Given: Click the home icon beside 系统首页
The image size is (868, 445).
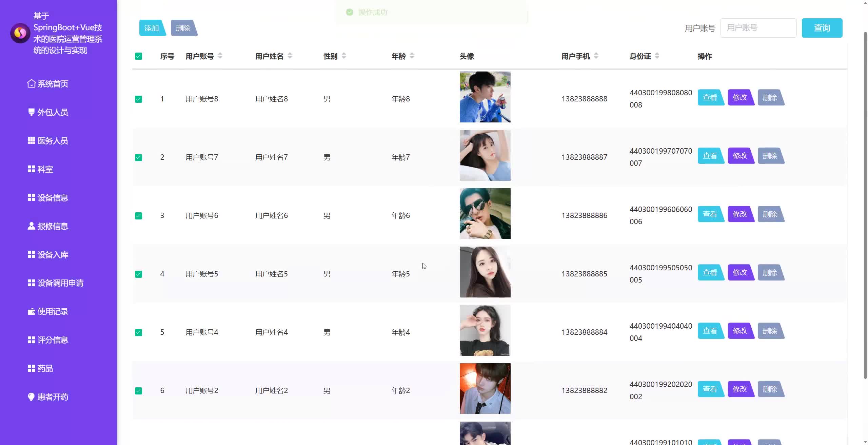Looking at the screenshot, I should (31, 83).
